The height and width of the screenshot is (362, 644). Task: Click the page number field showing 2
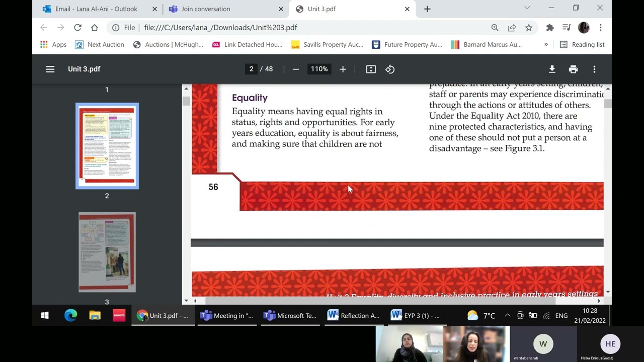pyautogui.click(x=251, y=69)
